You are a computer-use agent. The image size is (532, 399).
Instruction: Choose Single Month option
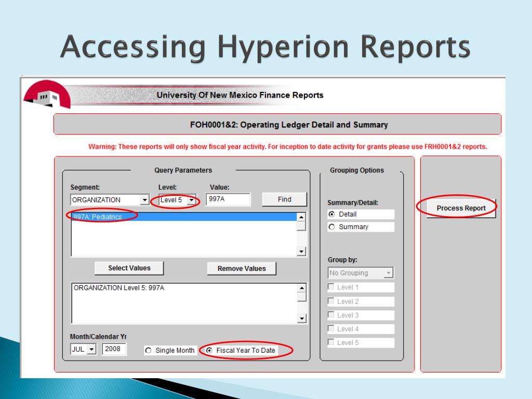[x=148, y=350]
